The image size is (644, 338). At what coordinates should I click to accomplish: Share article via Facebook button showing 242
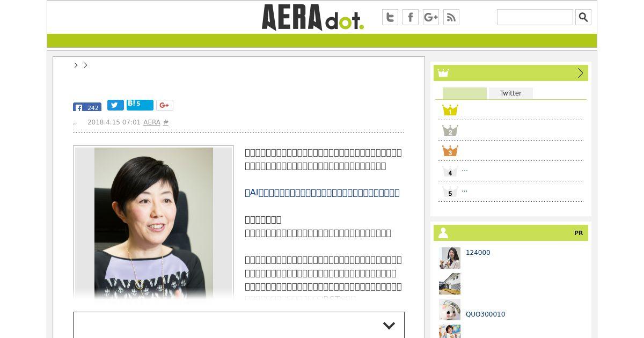[87, 107]
